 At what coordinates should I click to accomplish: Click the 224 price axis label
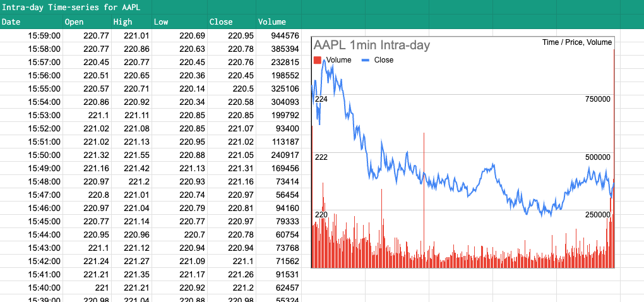pos(321,100)
